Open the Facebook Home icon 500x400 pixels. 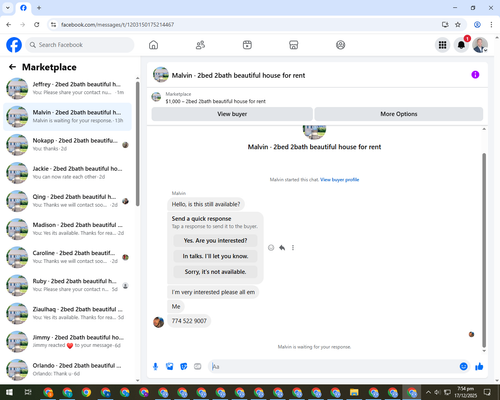[153, 45]
